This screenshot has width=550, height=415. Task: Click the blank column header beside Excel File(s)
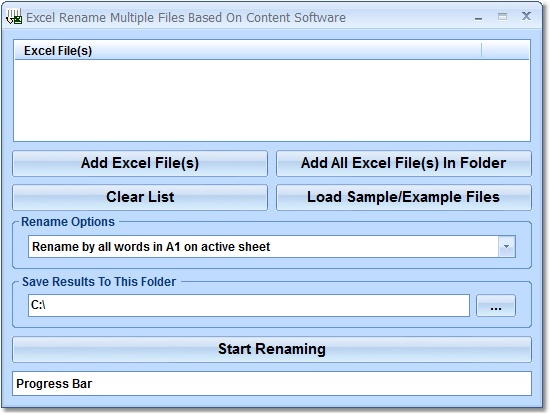pos(505,51)
